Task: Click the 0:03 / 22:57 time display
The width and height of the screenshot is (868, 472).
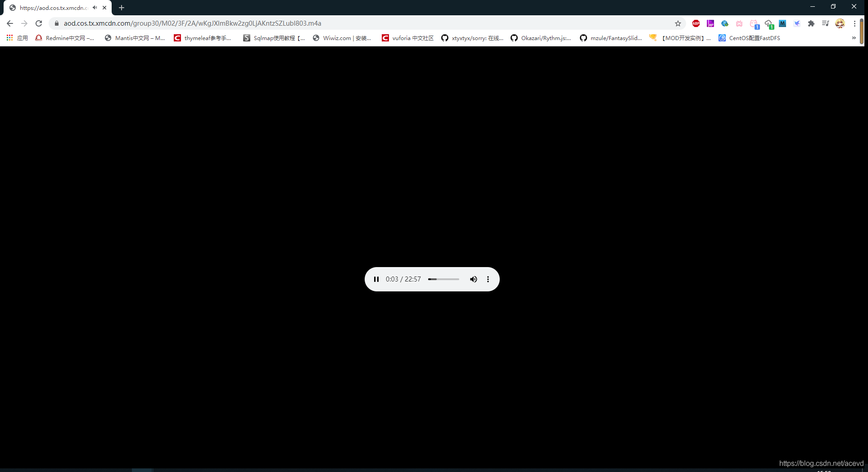Action: [403, 279]
